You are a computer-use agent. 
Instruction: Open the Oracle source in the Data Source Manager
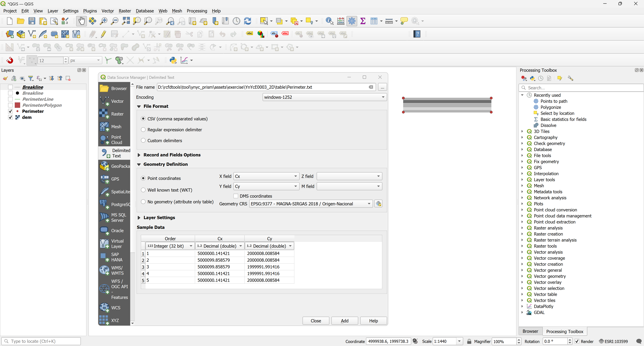(x=114, y=231)
